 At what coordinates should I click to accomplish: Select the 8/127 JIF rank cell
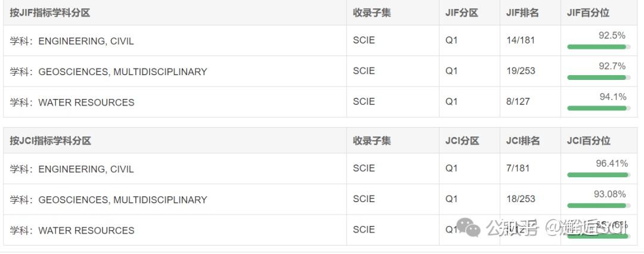click(518, 101)
